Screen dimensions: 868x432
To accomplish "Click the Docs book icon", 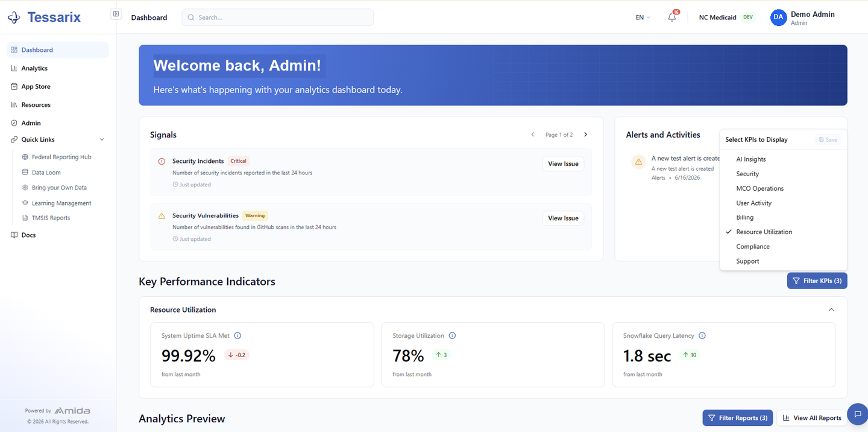I will pos(14,235).
